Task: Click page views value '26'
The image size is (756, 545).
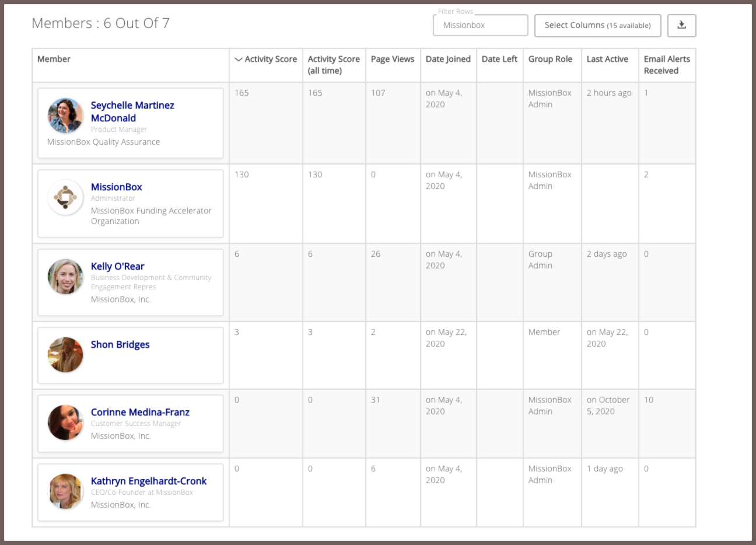Action: coord(376,254)
